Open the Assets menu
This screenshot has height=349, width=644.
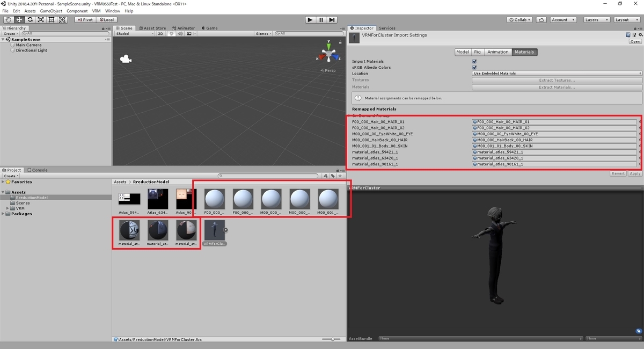[30, 11]
